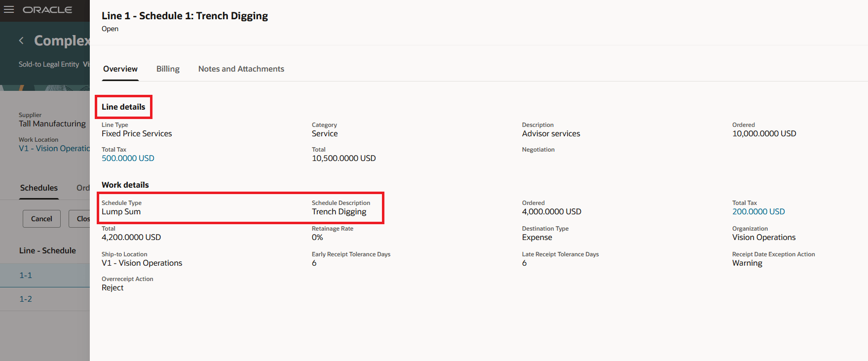The image size is (868, 361).
Task: Select schedule row 1-2
Action: (45, 299)
